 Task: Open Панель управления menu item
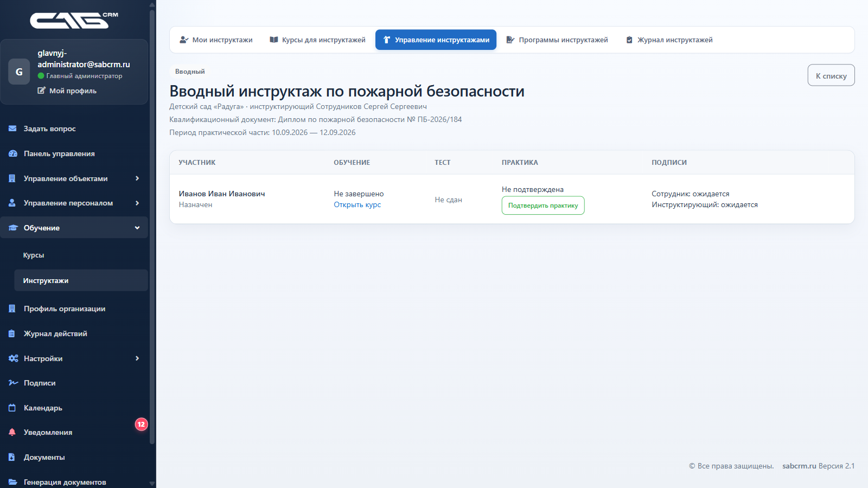pyautogui.click(x=74, y=153)
